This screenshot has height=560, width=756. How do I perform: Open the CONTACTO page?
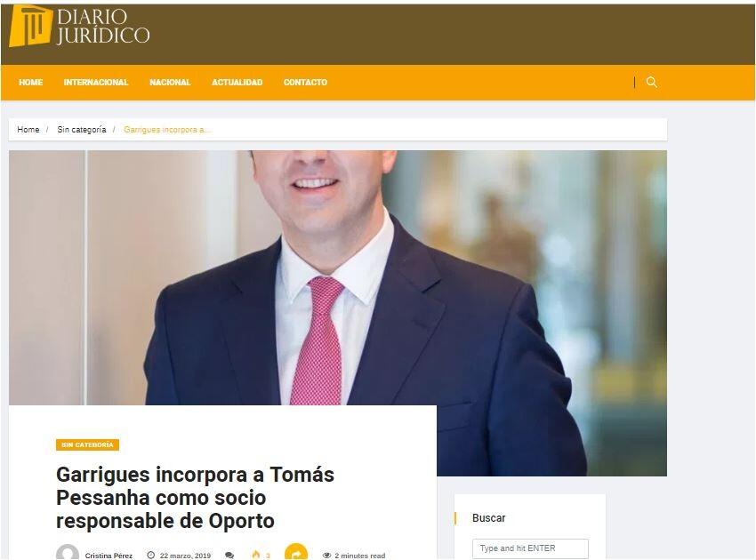pos(305,83)
